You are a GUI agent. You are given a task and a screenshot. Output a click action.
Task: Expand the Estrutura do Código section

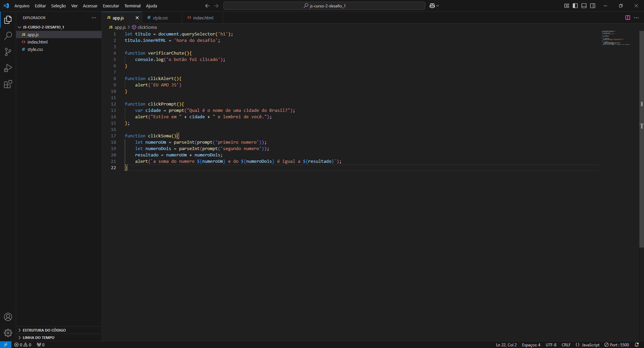click(59, 330)
